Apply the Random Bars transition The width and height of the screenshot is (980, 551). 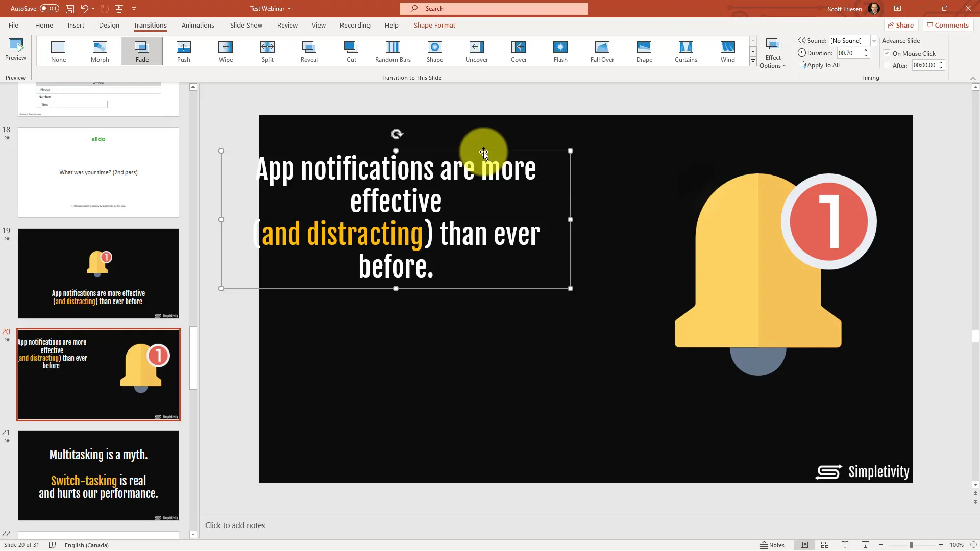pos(393,51)
